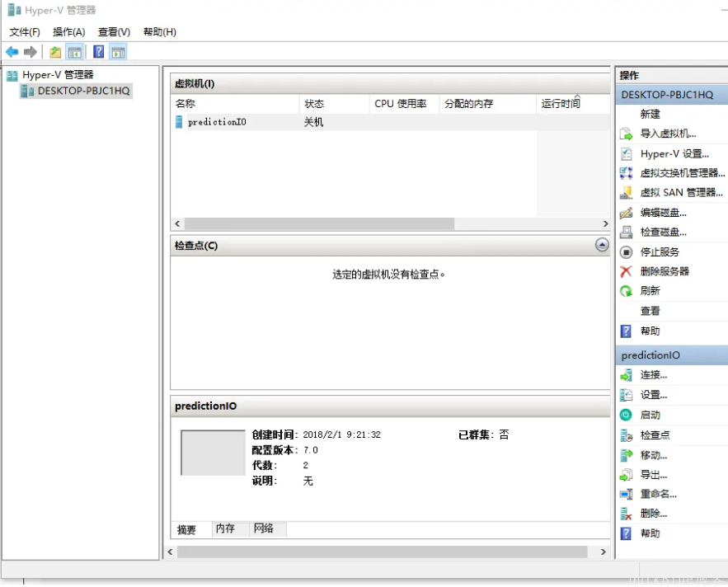Click the Back arrow toolbar icon
The width and height of the screenshot is (728, 587).
(x=12, y=52)
